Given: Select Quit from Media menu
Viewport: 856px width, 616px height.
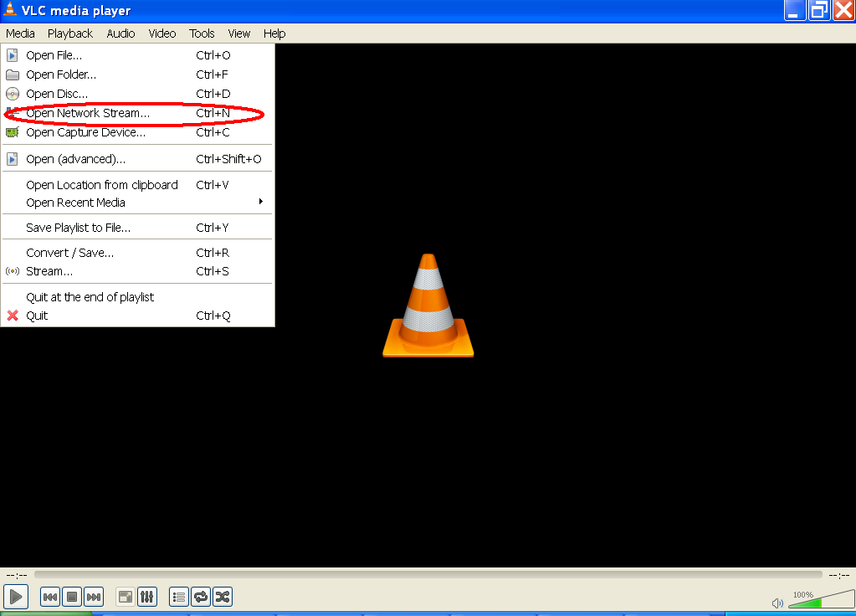Looking at the screenshot, I should (137, 316).
